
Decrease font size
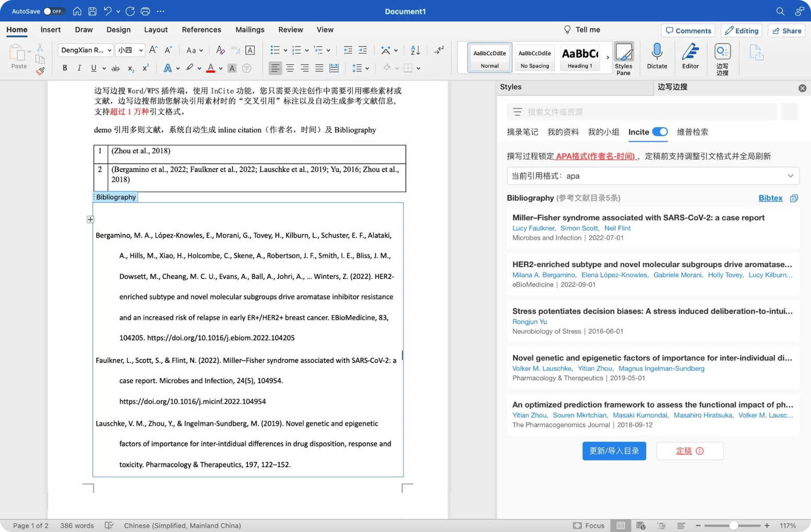click(x=168, y=50)
